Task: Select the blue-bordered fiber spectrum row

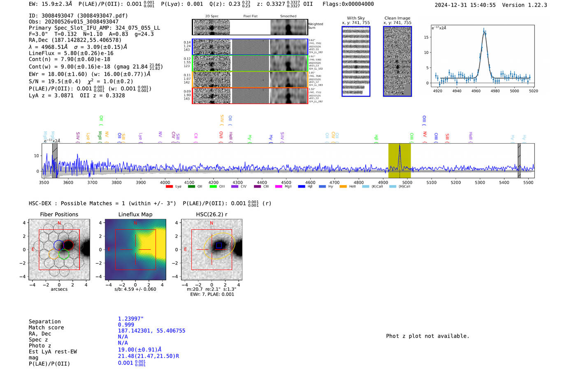Action: (x=250, y=47)
